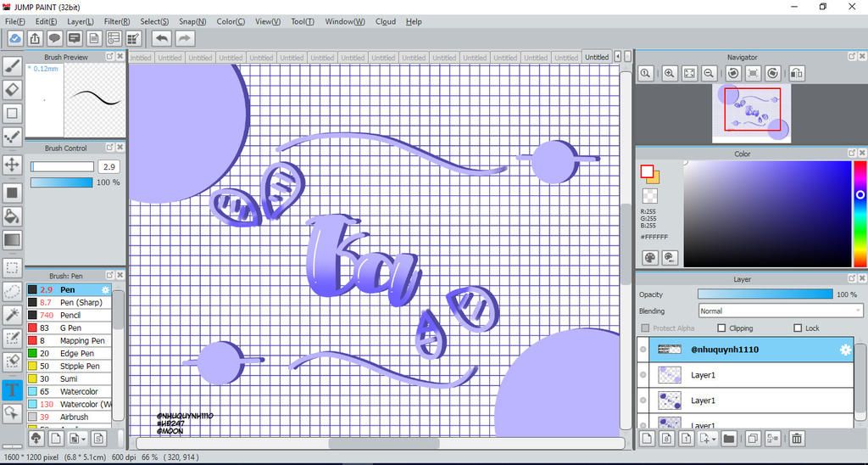Image resolution: width=868 pixels, height=465 pixels.
Task: Zoom in using Navigator plus magnifier
Action: tap(670, 73)
